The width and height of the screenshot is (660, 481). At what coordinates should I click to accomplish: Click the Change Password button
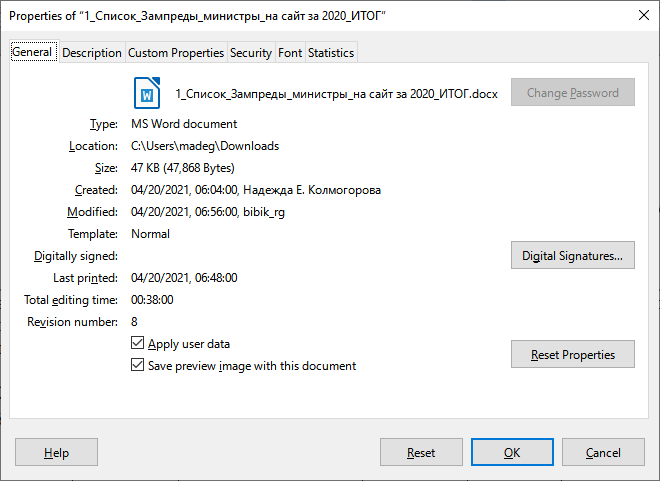tap(572, 92)
